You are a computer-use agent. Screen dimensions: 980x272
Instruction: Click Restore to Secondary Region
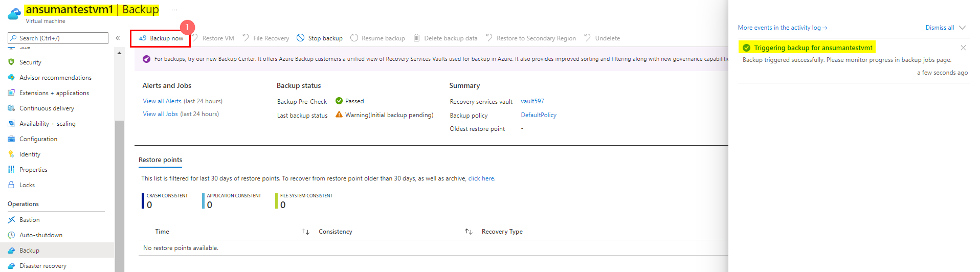[x=531, y=38]
